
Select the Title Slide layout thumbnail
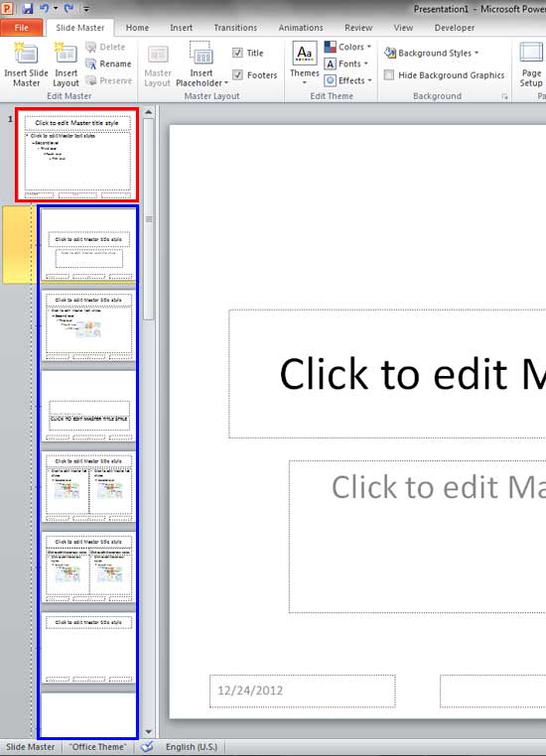[x=88, y=245]
